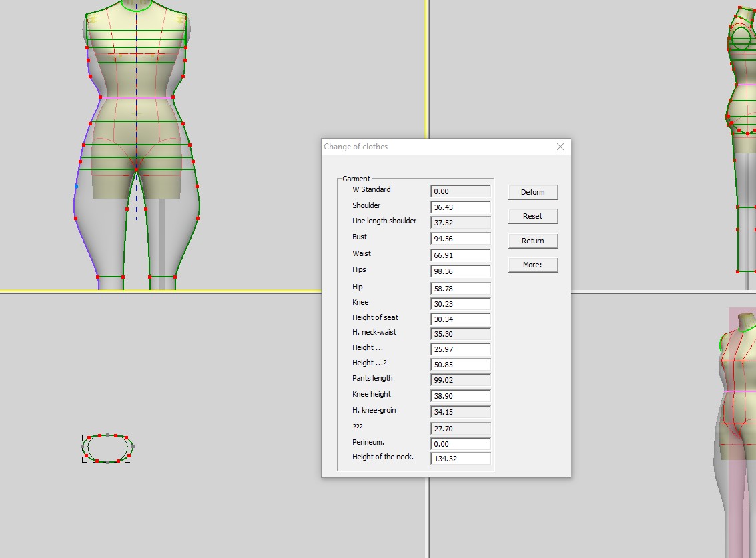Click the Pants length value box
This screenshot has width=756, height=558.
click(460, 380)
